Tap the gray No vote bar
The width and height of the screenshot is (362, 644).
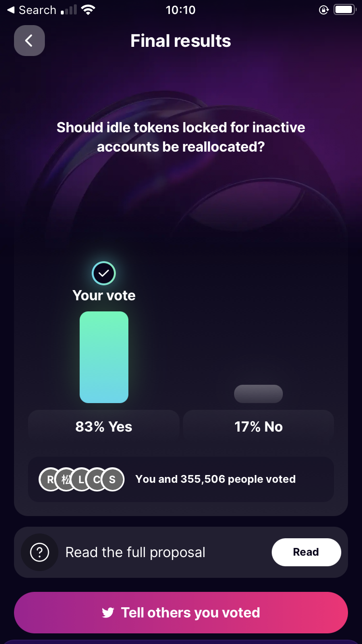click(258, 394)
